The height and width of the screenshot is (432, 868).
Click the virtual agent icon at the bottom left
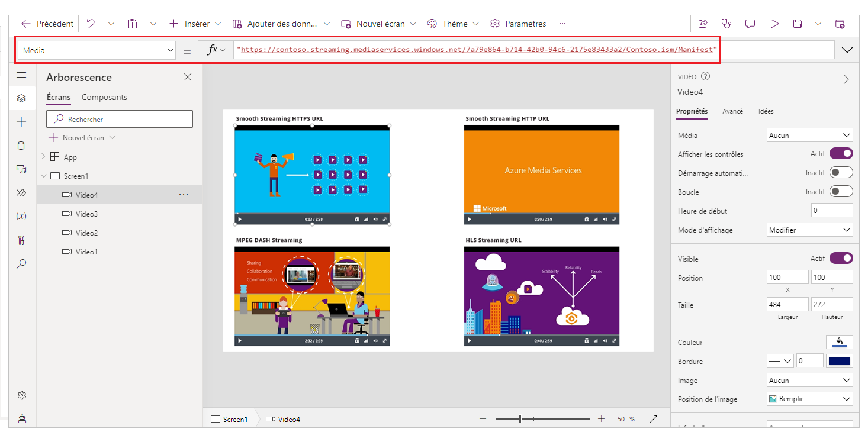[22, 418]
